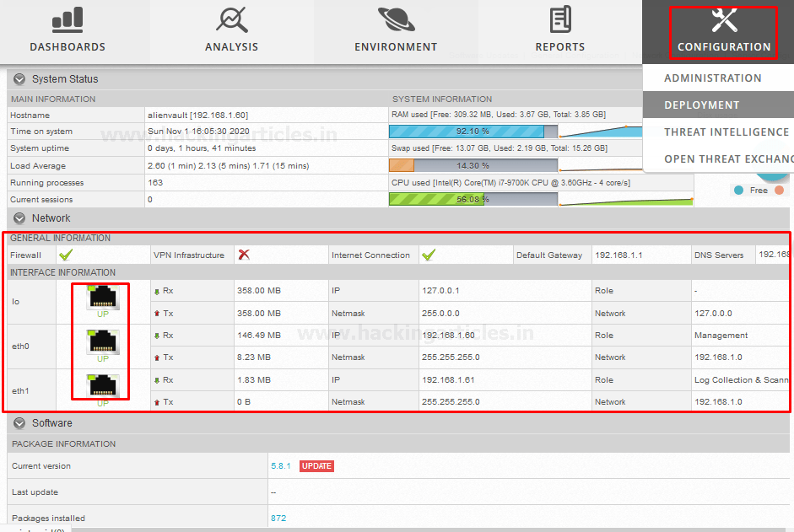
Task: Open Threat Intelligence menu entry
Action: point(726,132)
